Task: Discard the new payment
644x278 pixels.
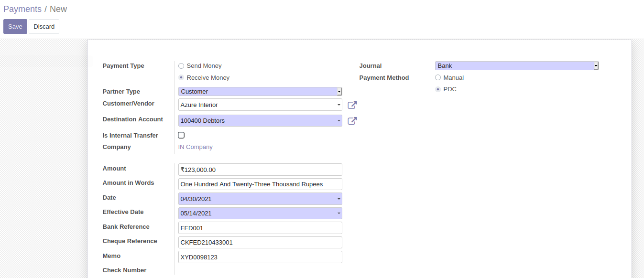Action: pos(44,27)
